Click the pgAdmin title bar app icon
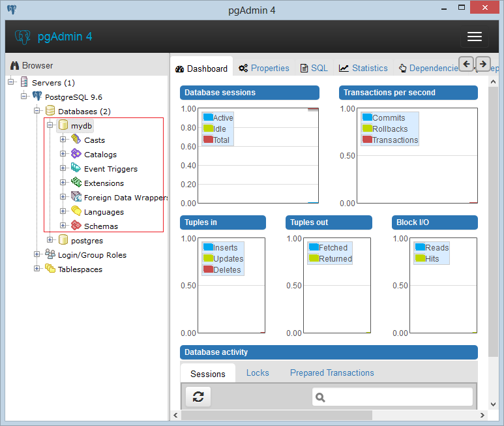 coord(12,10)
